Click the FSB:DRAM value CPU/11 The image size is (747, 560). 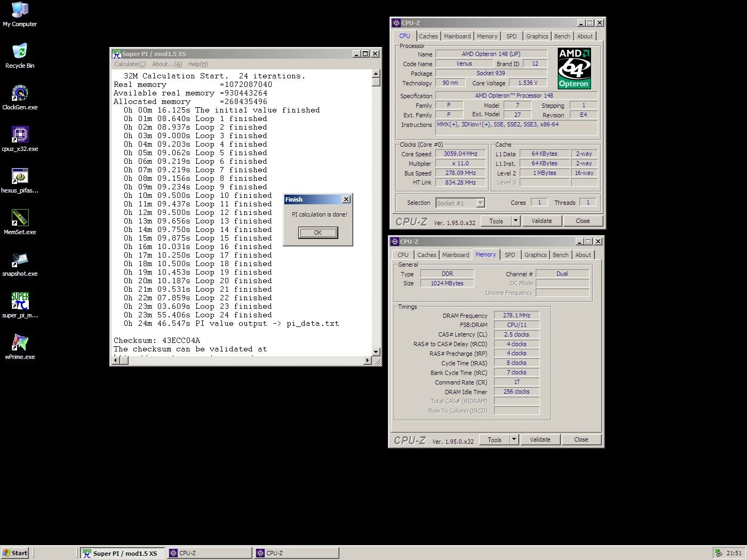point(516,325)
